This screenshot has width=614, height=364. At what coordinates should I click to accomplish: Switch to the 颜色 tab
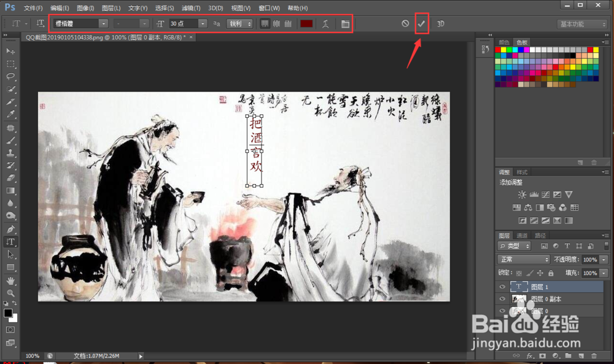504,42
